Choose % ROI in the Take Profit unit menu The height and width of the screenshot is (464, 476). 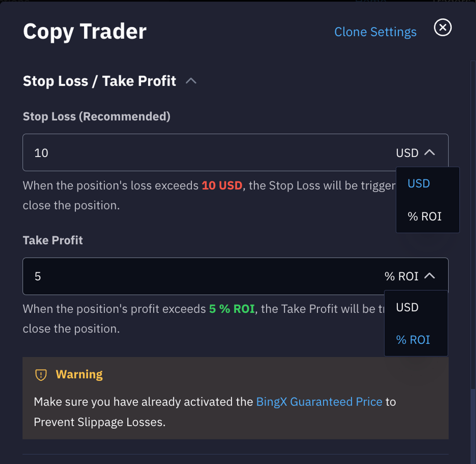click(413, 340)
